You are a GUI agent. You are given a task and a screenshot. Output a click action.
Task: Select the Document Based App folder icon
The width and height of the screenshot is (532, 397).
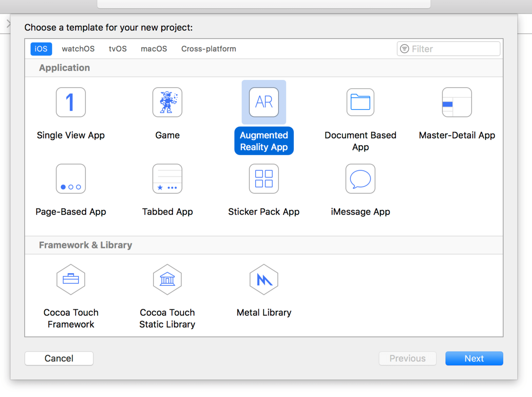point(360,102)
